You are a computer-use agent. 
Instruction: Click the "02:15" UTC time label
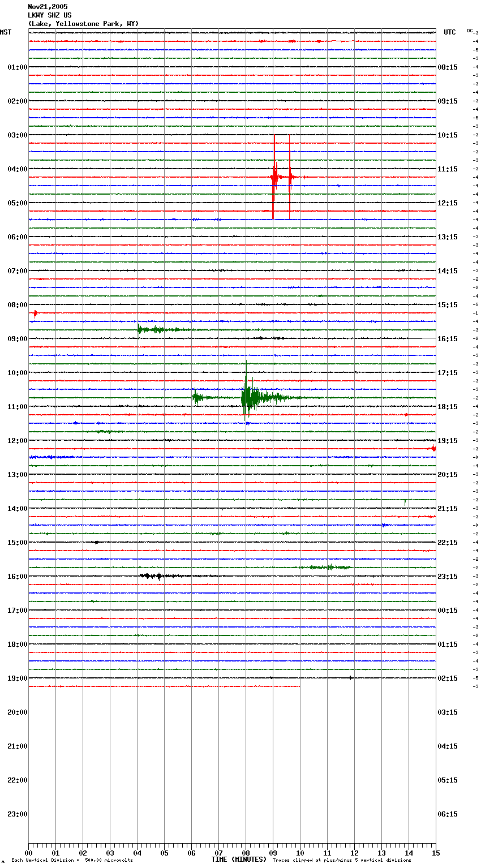point(448,678)
